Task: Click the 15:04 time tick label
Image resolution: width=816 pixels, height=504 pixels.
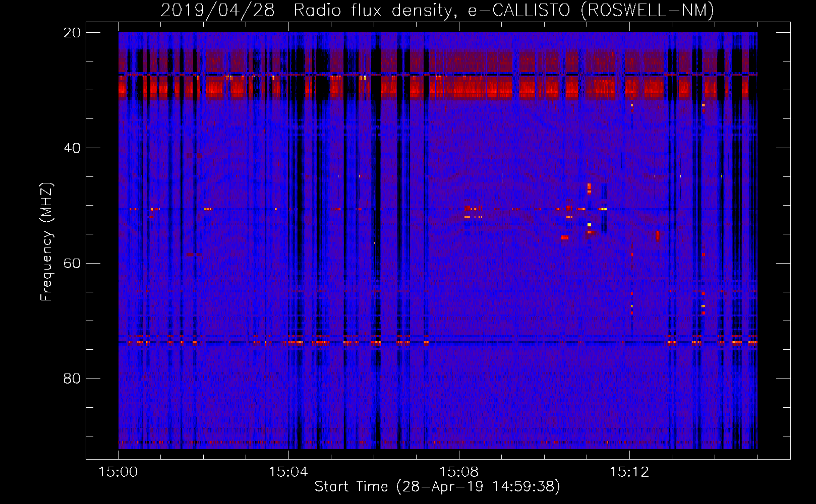Action: (x=288, y=472)
